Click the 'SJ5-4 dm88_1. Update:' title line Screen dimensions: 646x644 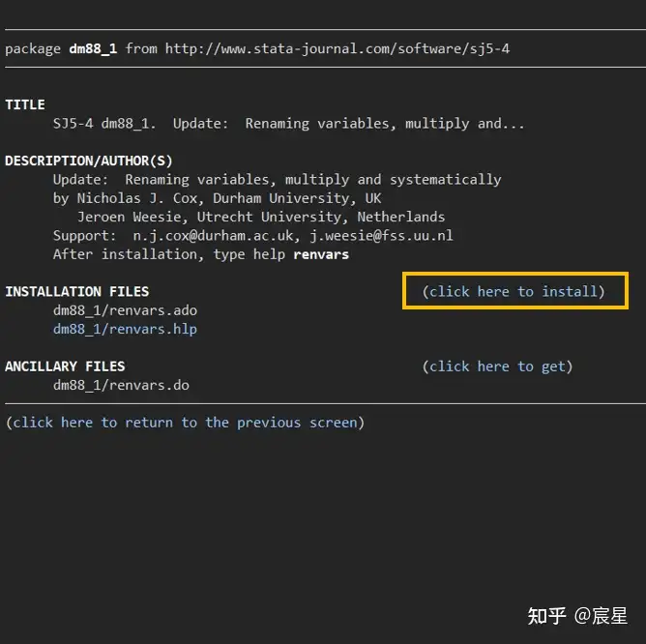pos(289,123)
